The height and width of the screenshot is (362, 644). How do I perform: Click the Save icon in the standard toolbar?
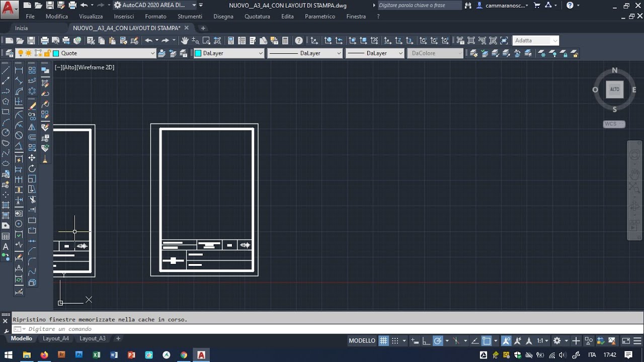[x=31, y=41]
